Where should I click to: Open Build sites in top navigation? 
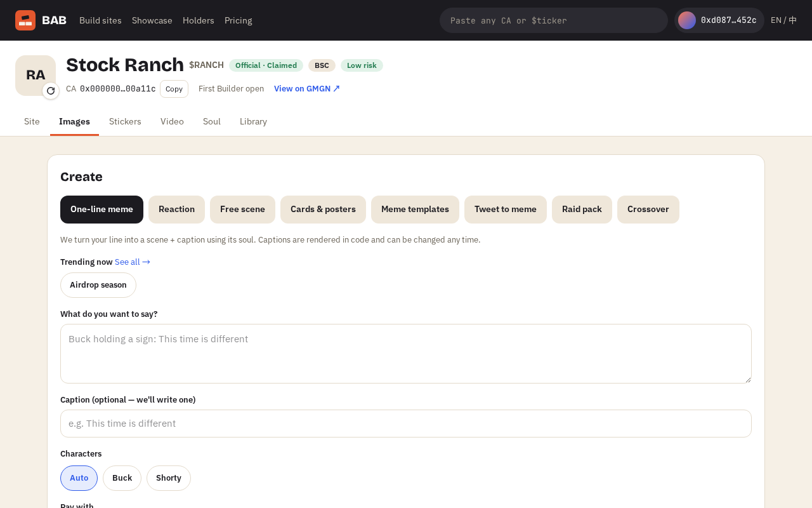100,20
